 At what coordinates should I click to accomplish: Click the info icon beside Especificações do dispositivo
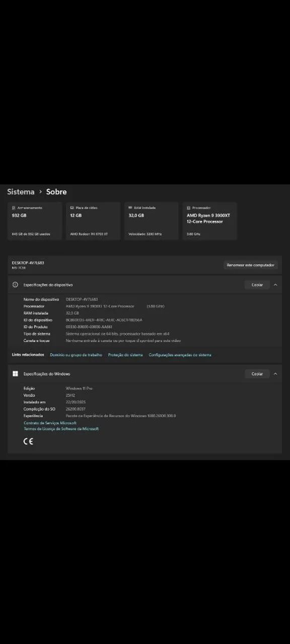pos(15,285)
